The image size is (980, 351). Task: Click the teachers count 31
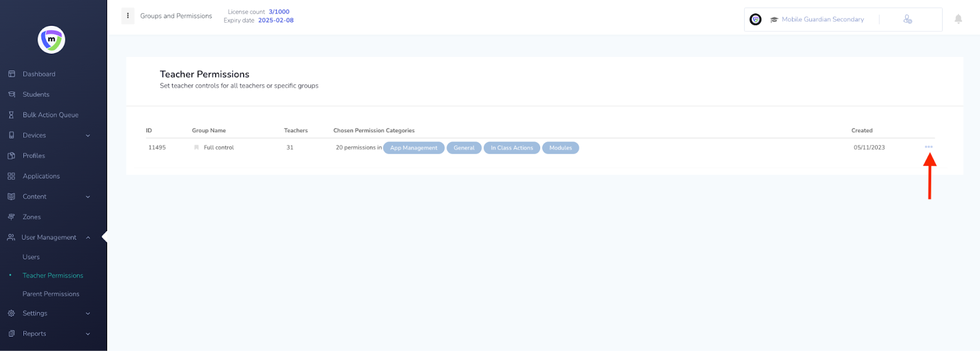(290, 148)
